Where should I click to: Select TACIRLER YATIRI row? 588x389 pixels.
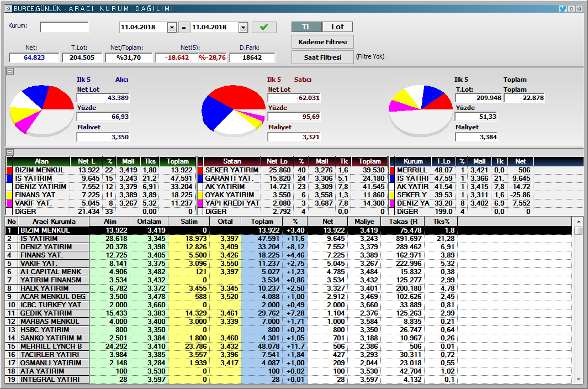click(288, 354)
